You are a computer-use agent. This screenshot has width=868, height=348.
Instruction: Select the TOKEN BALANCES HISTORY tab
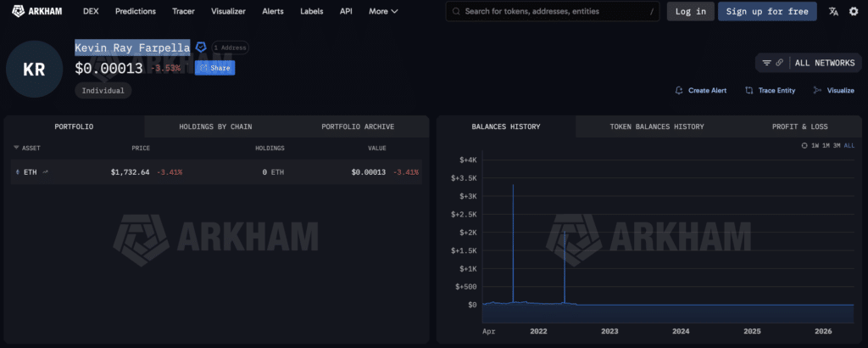[657, 126]
